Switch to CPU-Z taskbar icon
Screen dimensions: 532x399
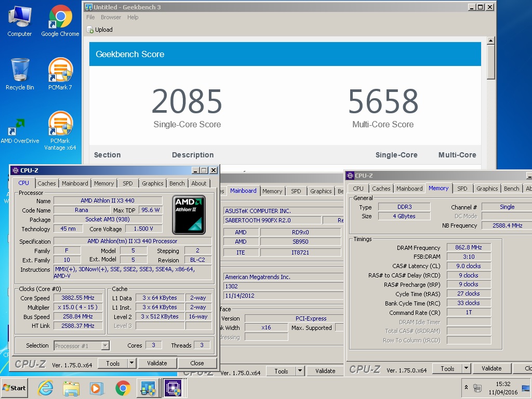[173, 388]
